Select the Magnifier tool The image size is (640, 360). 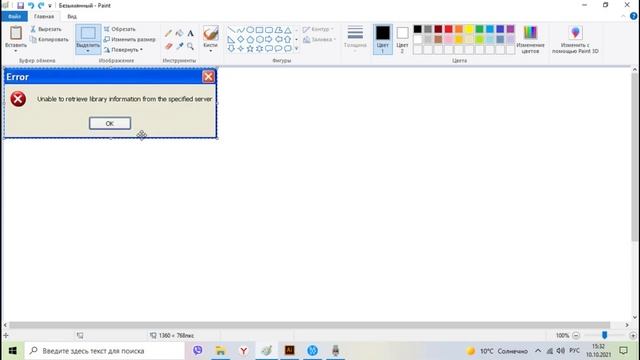[x=190, y=46]
